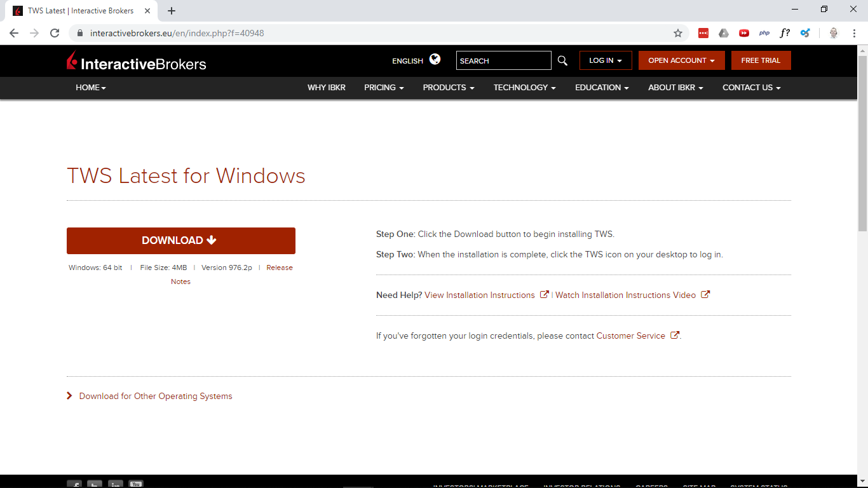
Task: Click the TWS Latest for Windows heading
Action: pyautogui.click(x=186, y=175)
